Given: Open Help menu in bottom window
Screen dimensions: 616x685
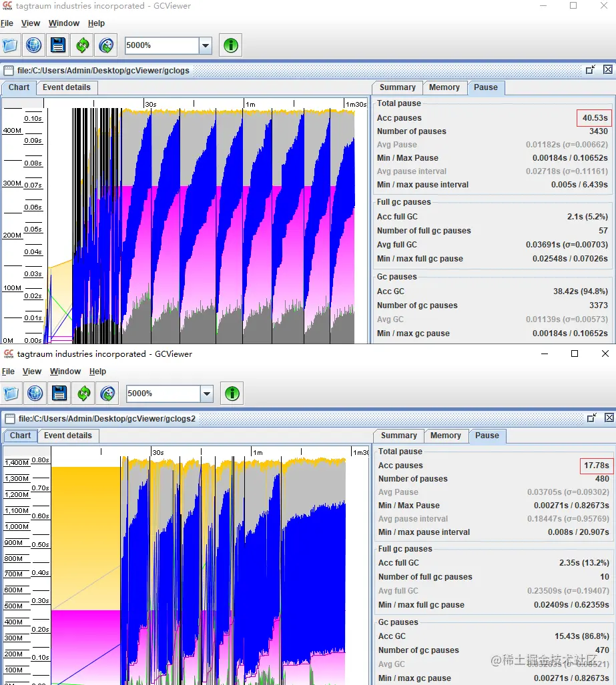Looking at the screenshot, I should pos(97,372).
